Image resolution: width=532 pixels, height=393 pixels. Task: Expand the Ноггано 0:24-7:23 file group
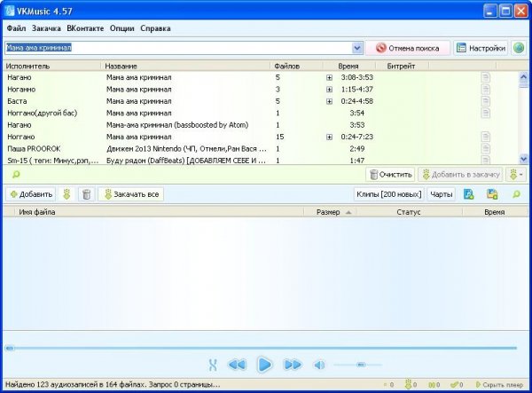[x=329, y=137]
